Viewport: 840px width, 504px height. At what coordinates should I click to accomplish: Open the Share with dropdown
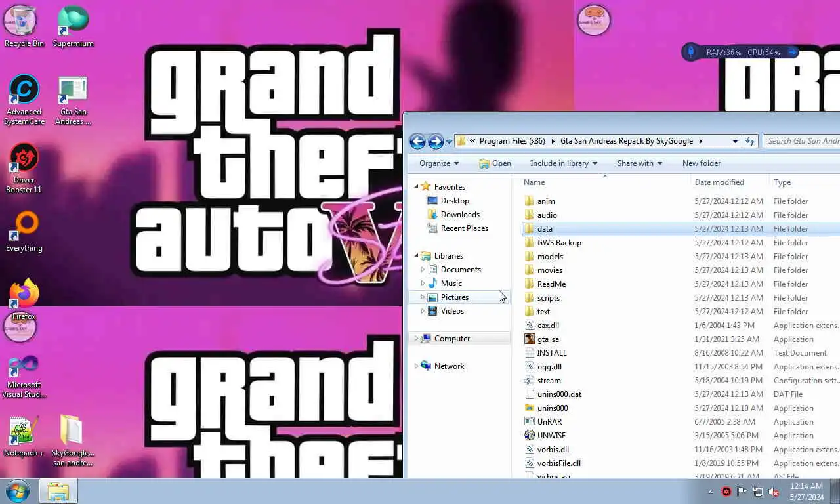click(640, 163)
